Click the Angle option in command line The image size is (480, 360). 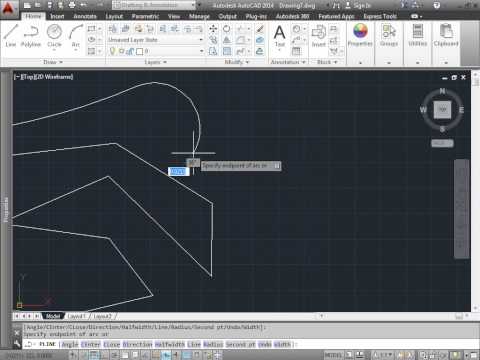(70, 344)
